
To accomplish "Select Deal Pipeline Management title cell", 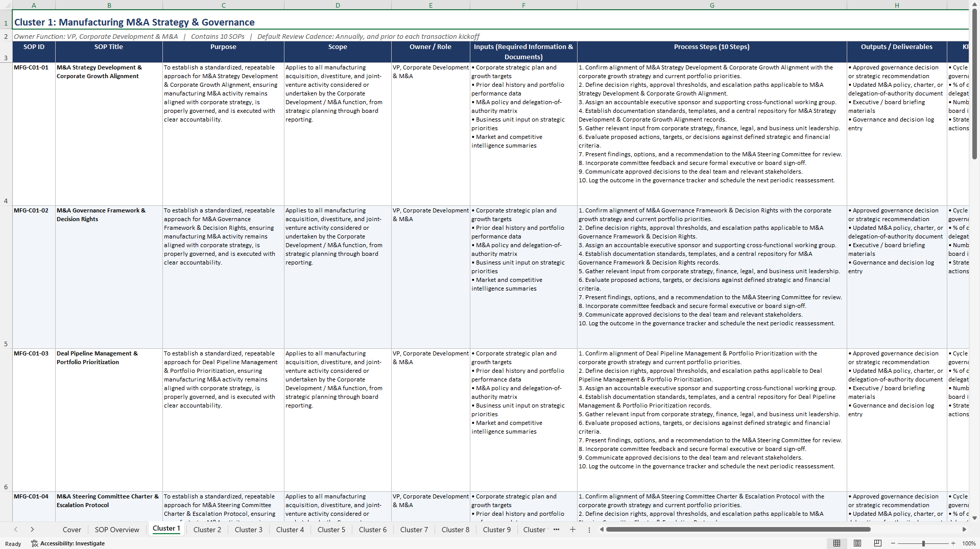I will click(x=109, y=420).
